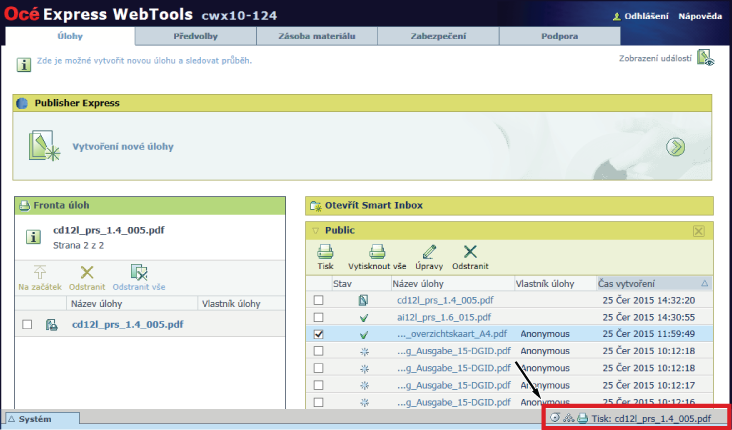Tick the checkbox for the 10:12:16 job
Viewport: 732px width, 430px height.
318,402
